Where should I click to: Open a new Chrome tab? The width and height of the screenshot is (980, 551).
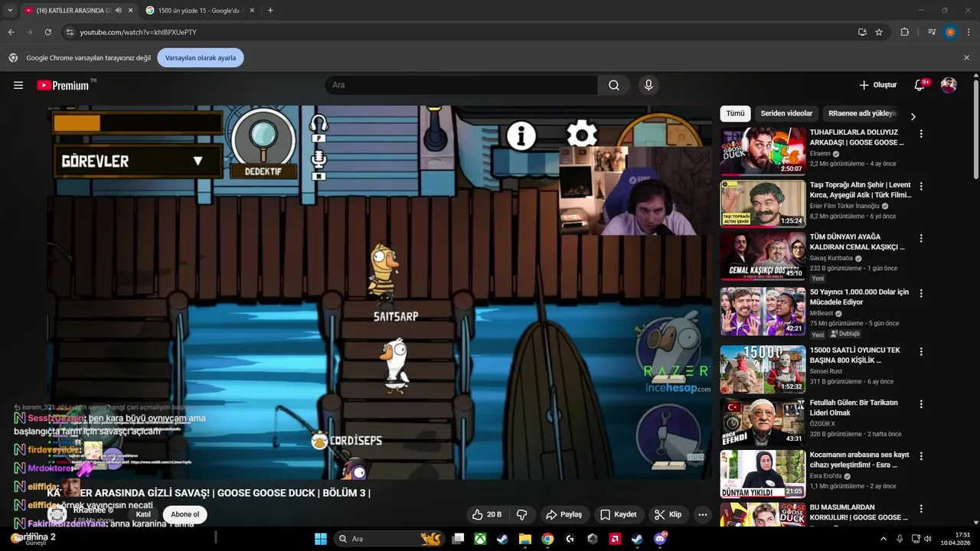[270, 11]
